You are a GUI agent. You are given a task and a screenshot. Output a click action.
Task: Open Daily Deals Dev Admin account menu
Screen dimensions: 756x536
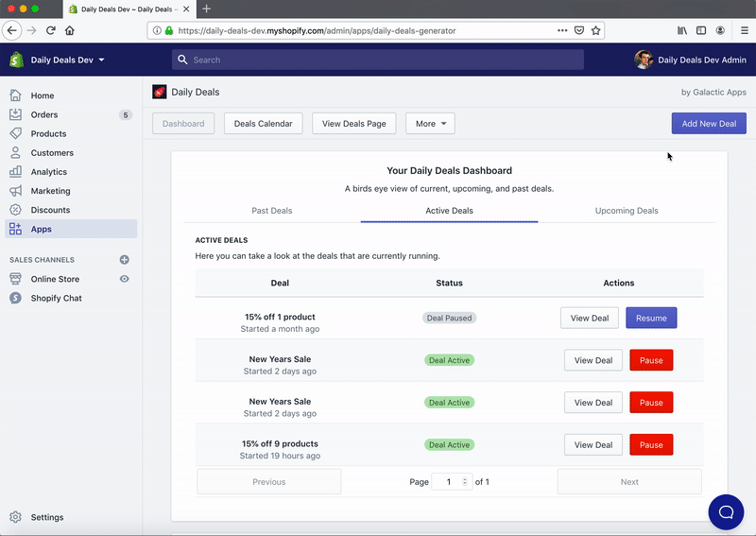[691, 61]
